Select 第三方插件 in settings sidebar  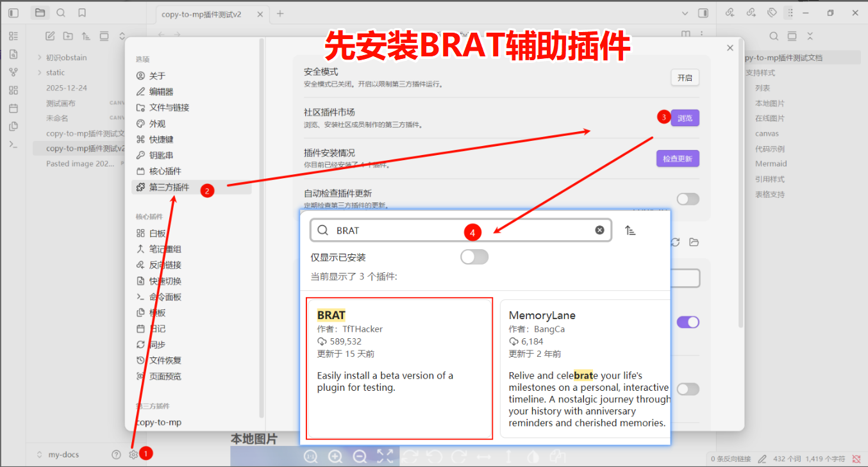(x=169, y=187)
